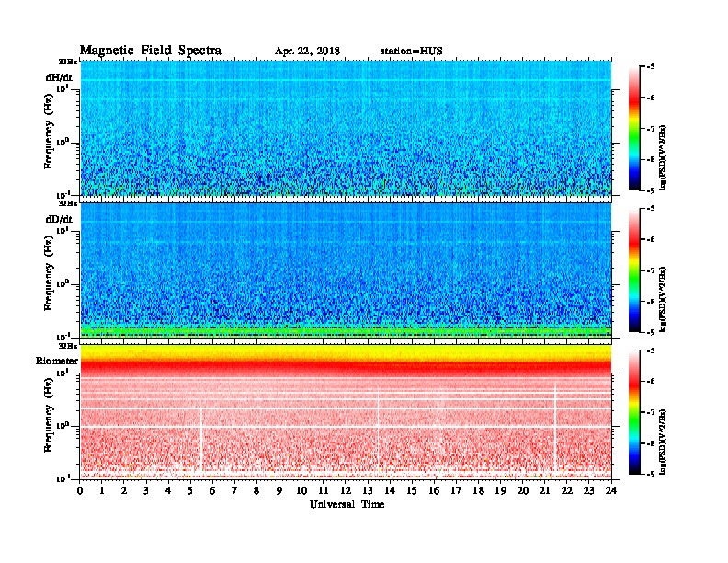Click hour tick label "14" on time axis
Image resolution: width=728 pixels, height=563 pixels.
[390, 490]
